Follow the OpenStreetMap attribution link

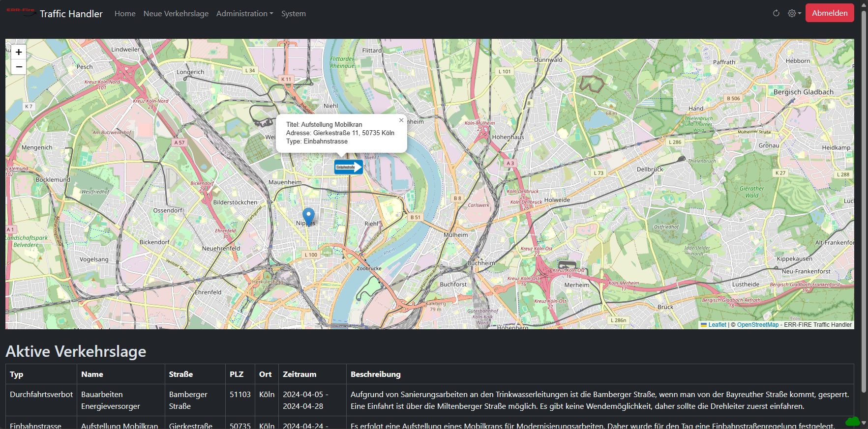click(757, 325)
